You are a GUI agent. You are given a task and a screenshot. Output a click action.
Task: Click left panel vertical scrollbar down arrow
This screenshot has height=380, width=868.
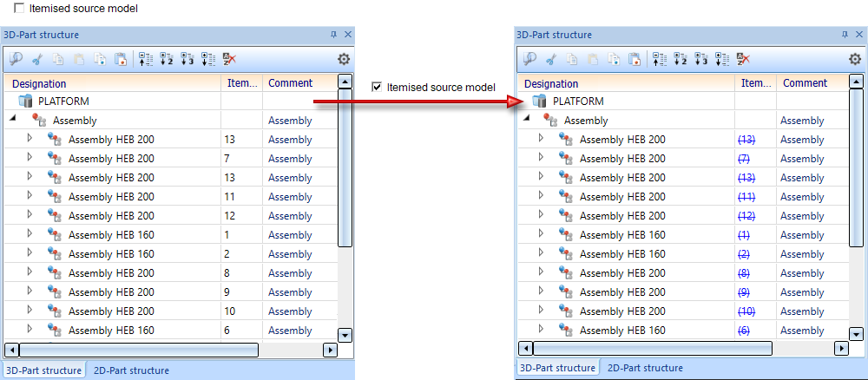[345, 335]
